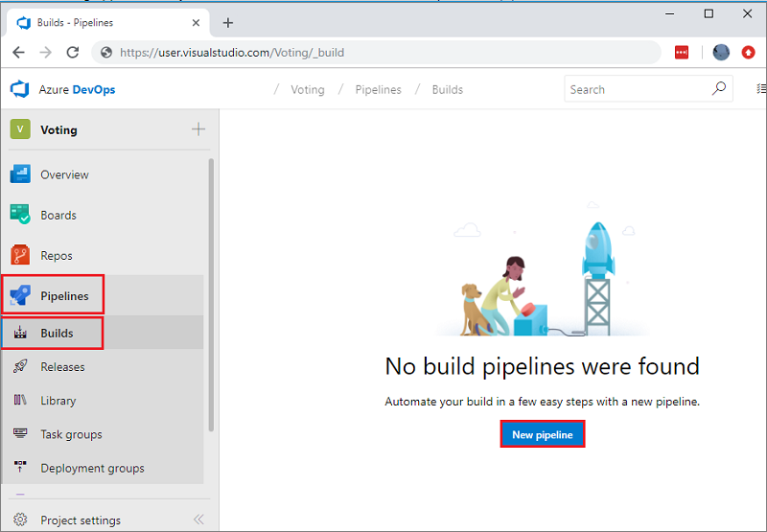The width and height of the screenshot is (767, 532).
Task: Reload the page with refresh icon
Action: click(x=73, y=53)
